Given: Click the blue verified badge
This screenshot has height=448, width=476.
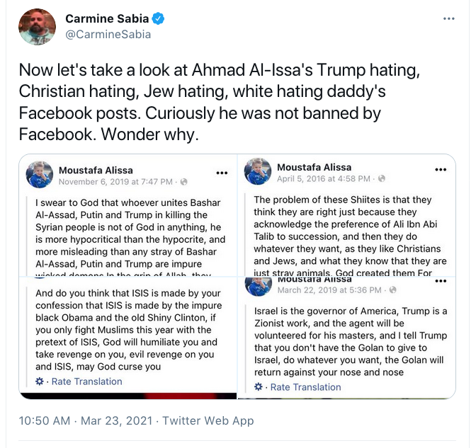Looking at the screenshot, I should [157, 19].
